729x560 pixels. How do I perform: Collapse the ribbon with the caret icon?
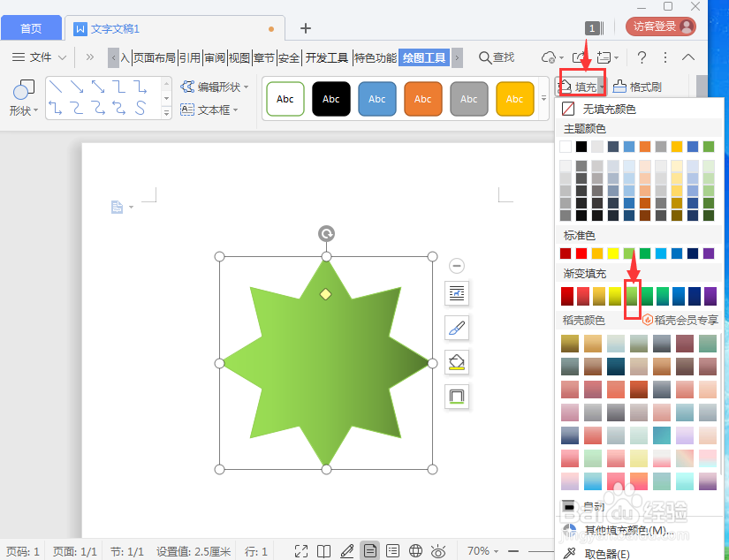(x=688, y=57)
